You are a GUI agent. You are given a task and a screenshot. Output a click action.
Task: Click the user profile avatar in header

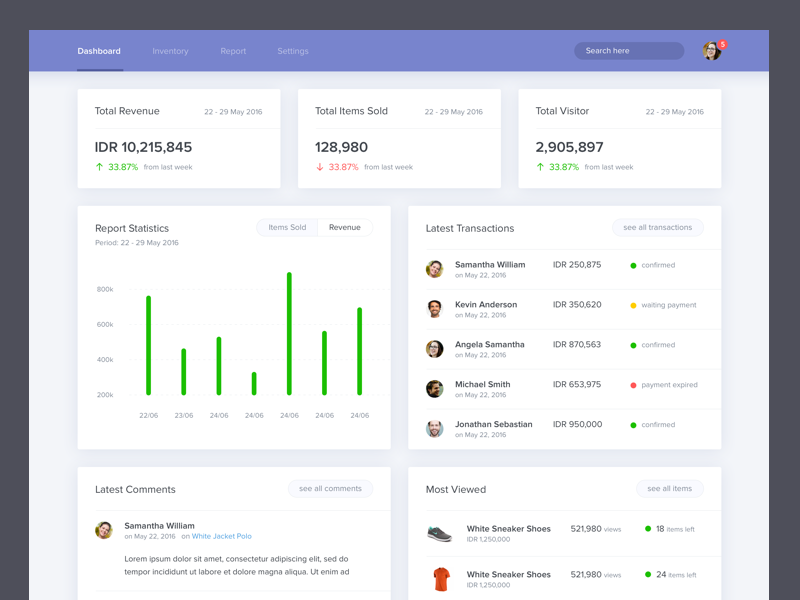tap(711, 51)
